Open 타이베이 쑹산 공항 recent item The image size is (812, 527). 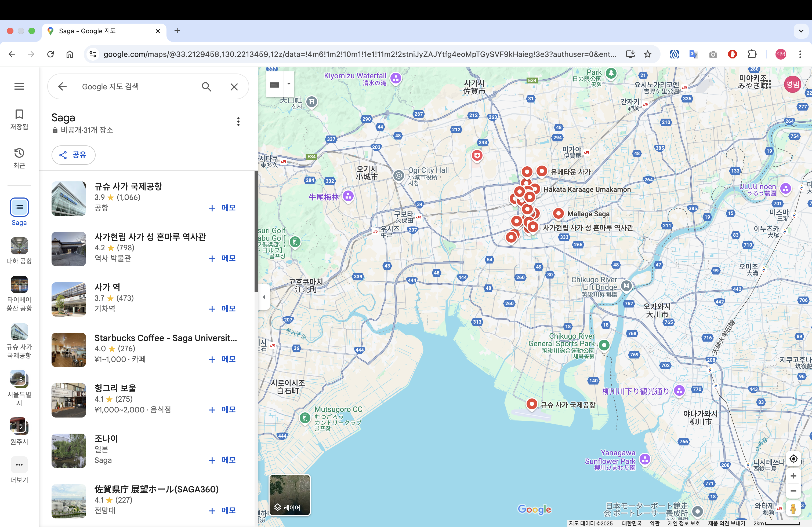[x=19, y=294]
